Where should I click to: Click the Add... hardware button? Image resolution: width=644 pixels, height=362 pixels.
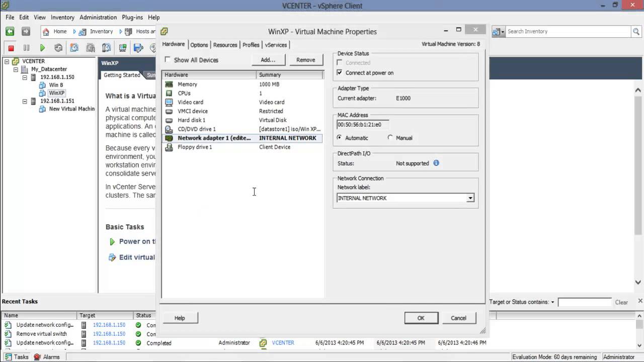pos(268,60)
